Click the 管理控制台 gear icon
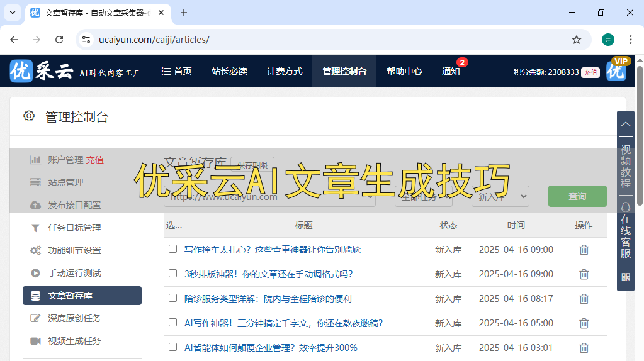 pyautogui.click(x=29, y=116)
